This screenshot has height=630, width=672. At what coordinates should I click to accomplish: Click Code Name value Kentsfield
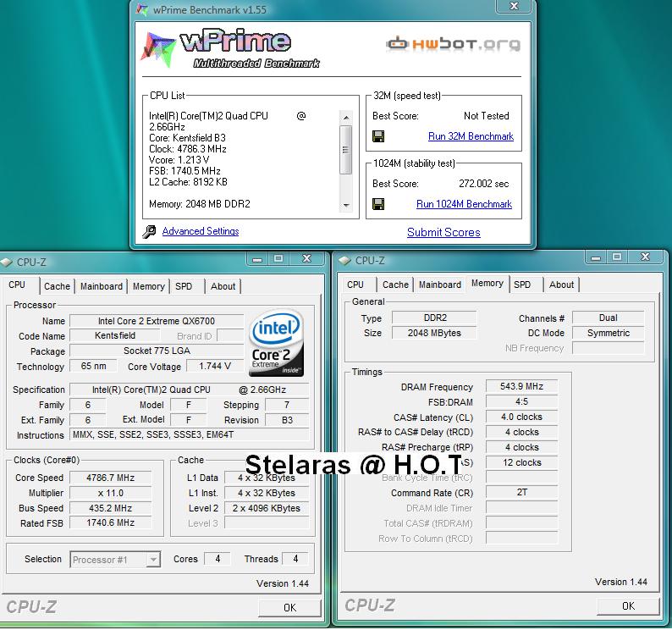[115, 336]
